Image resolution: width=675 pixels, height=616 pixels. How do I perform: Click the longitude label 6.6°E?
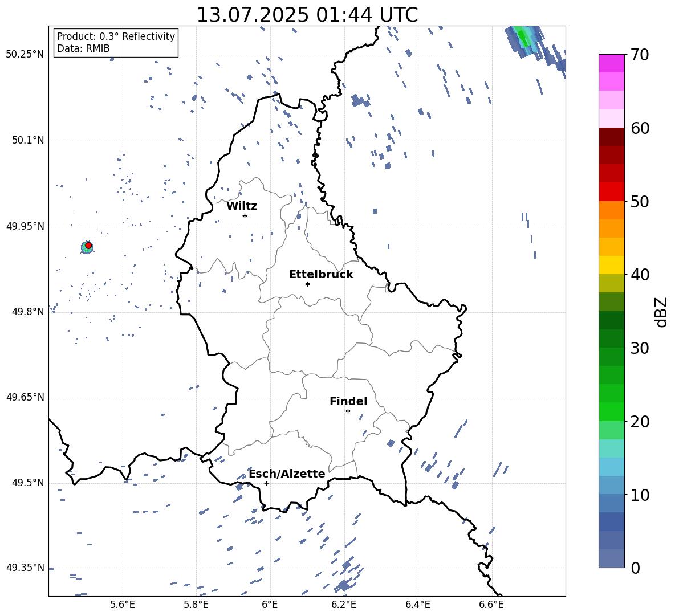[x=491, y=605]
